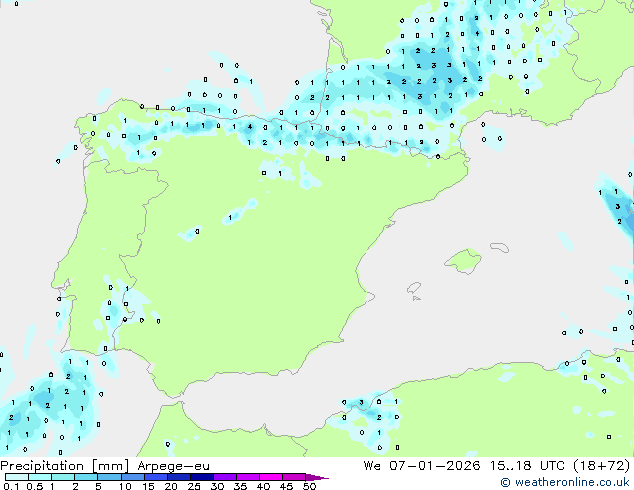Select the date text "07-01-2026"
Viewport: 634px width, 490px height.
tap(435, 465)
